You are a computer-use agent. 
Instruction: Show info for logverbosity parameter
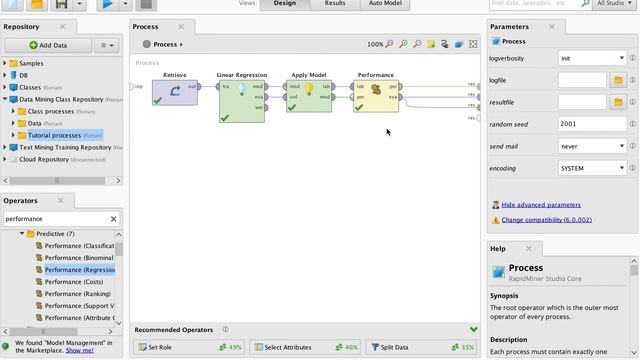(x=633, y=58)
